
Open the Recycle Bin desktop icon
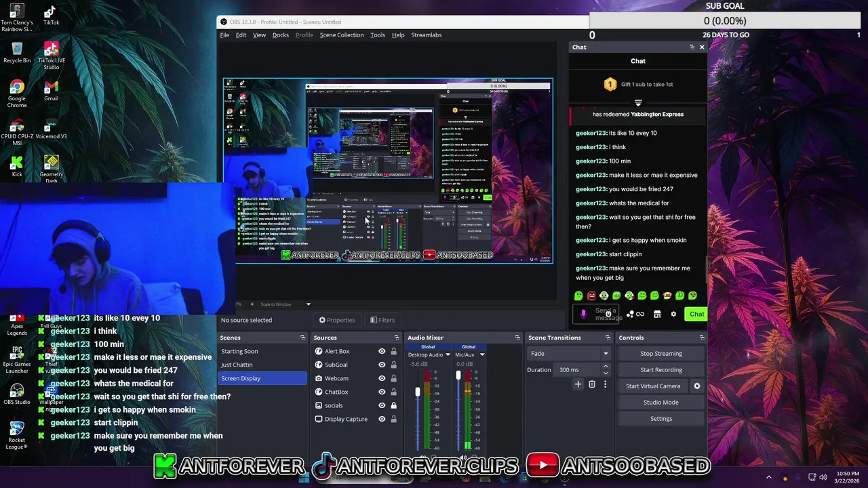click(x=17, y=54)
